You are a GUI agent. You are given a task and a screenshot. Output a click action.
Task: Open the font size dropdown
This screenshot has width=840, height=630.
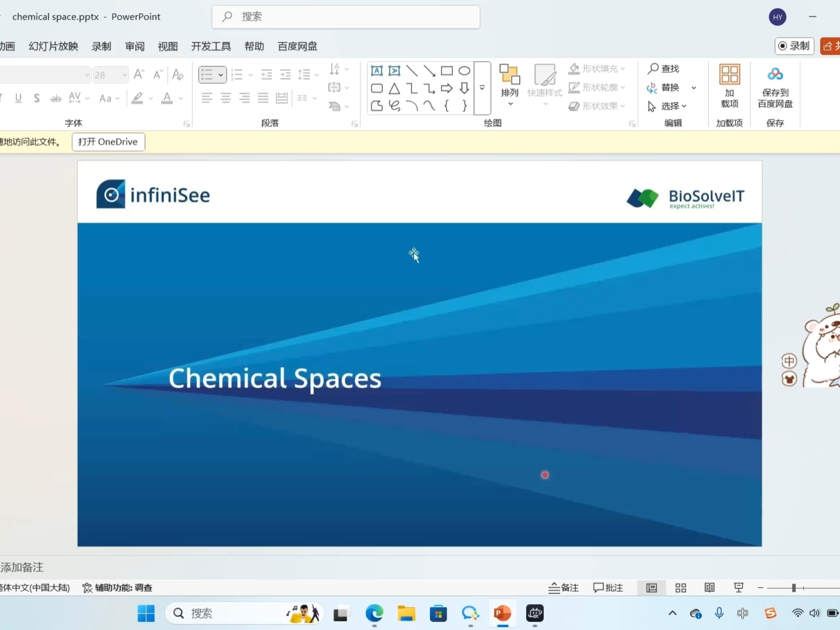pyautogui.click(x=125, y=75)
